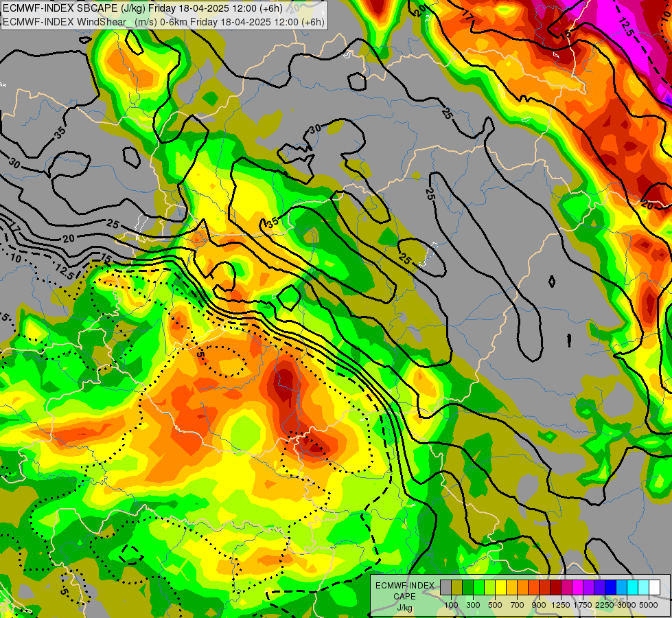The width and height of the screenshot is (672, 618).
Task: Click the 3000 tick label in the legend
Action: coord(627,605)
